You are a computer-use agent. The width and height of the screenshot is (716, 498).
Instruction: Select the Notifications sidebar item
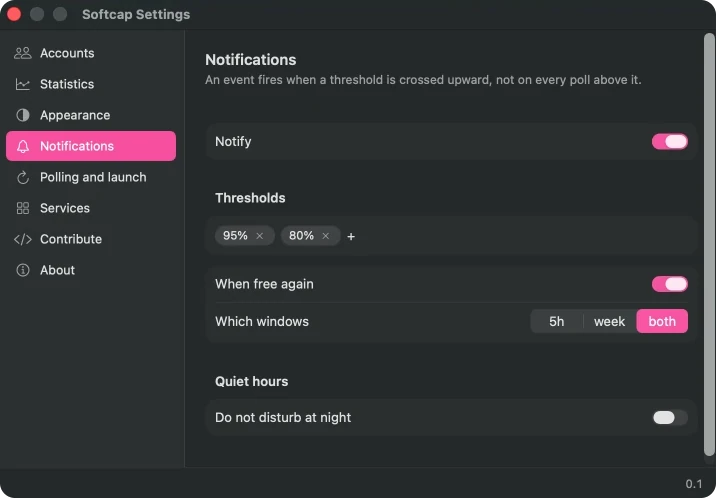tap(91, 146)
